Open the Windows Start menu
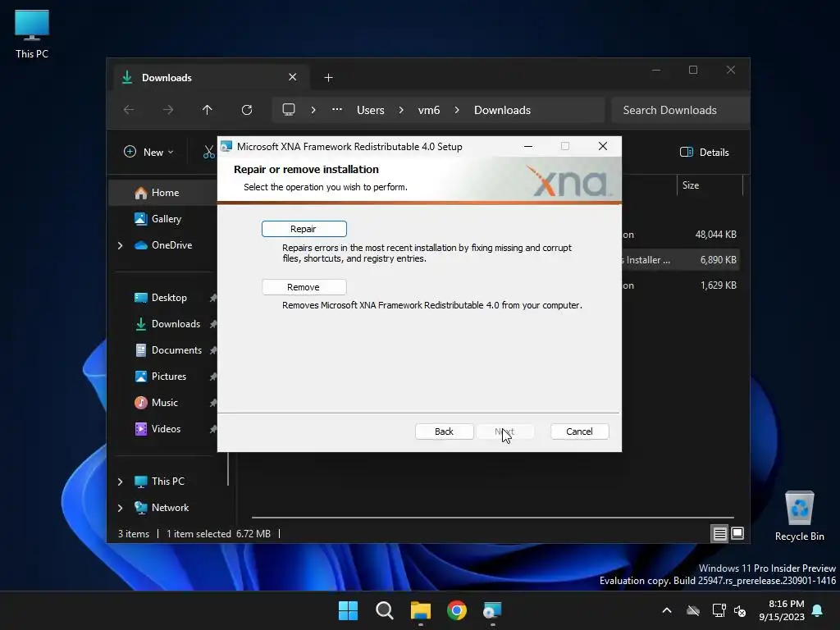This screenshot has width=840, height=630. (348, 610)
